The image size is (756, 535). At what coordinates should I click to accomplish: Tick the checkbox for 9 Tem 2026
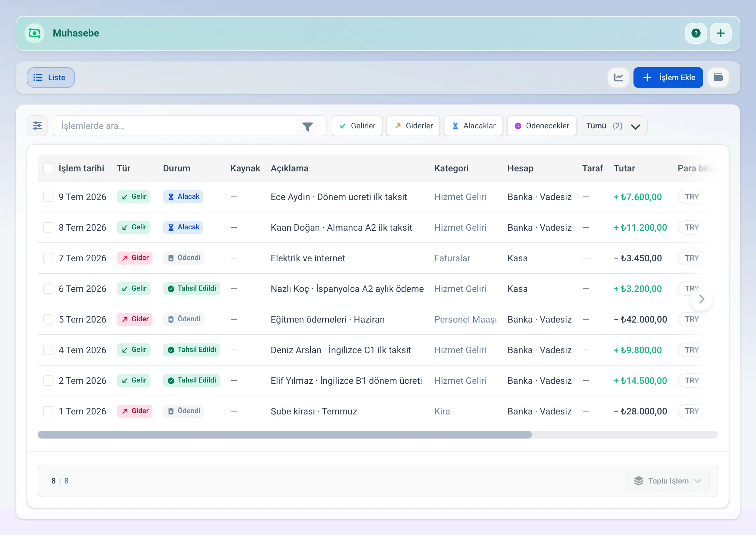[x=49, y=197]
